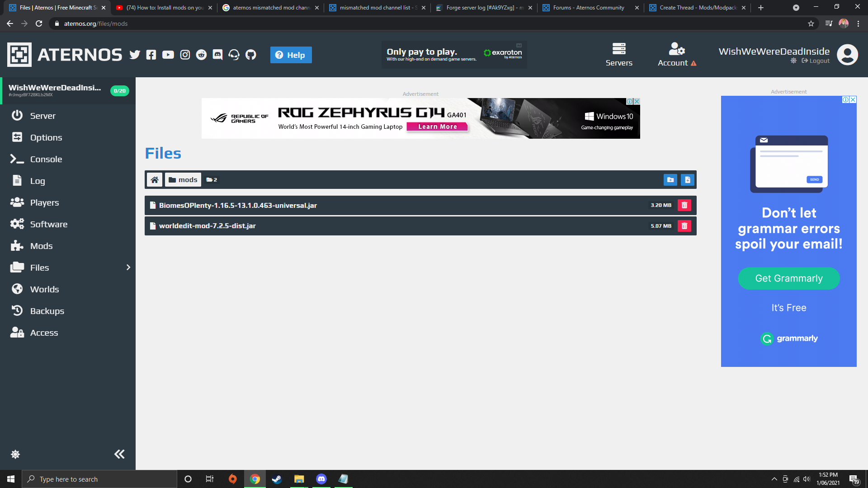
Task: Open File Explorer from taskbar
Action: pyautogui.click(x=299, y=479)
